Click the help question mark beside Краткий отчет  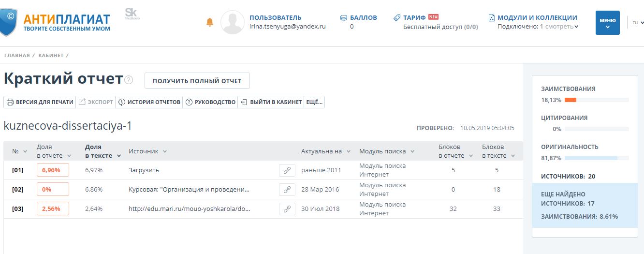point(129,80)
